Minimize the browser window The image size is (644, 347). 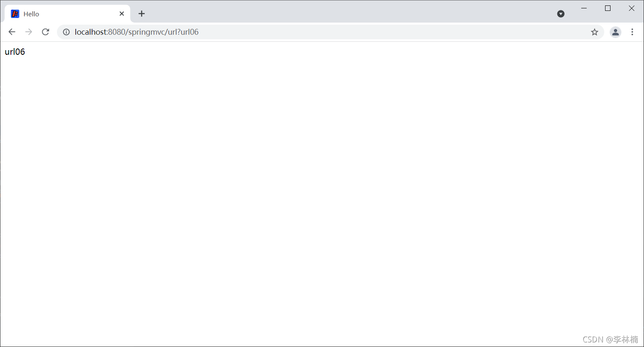584,8
